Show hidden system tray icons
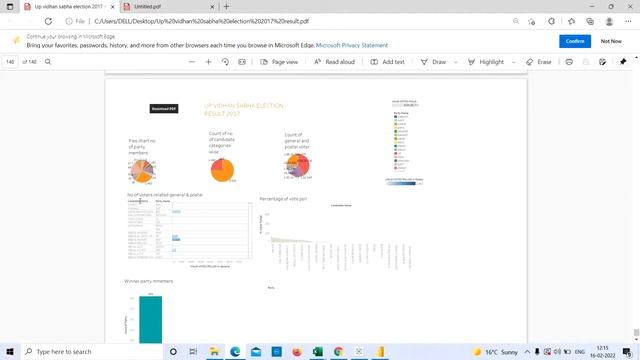Screen dimensions: 640x360 [527, 351]
